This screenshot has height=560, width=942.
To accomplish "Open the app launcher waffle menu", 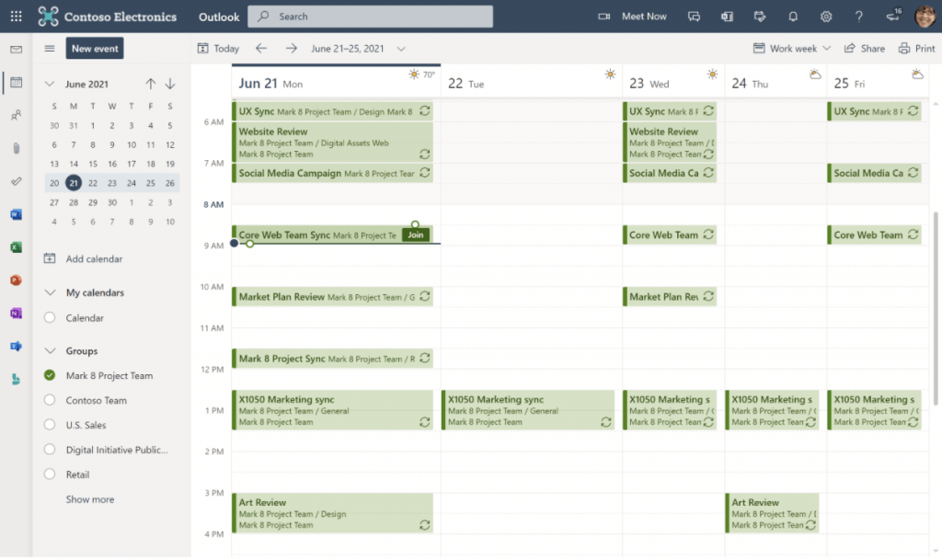I will (x=17, y=17).
